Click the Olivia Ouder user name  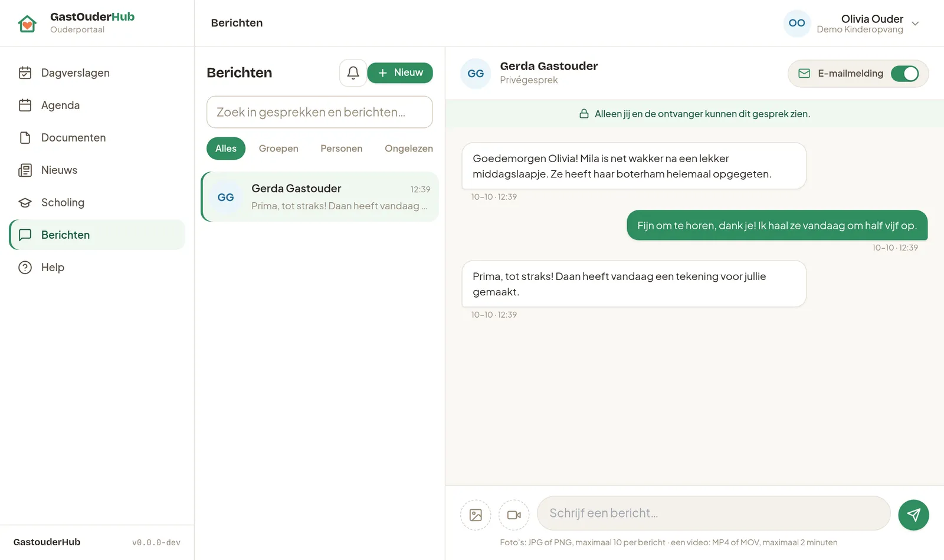(x=872, y=19)
